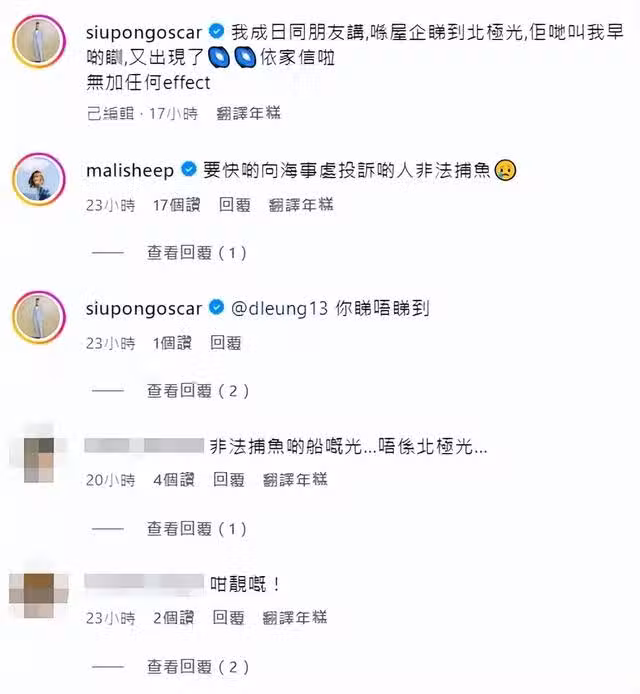Translate the caption with 翻譯年糕

click(248, 114)
